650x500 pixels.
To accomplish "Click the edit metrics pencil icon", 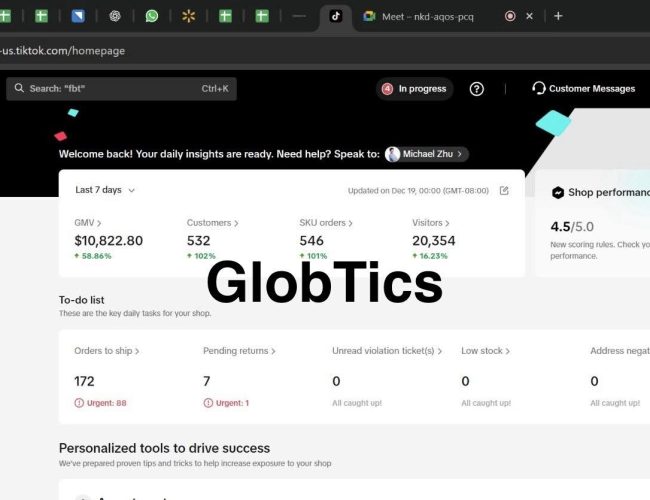I will 504,191.
